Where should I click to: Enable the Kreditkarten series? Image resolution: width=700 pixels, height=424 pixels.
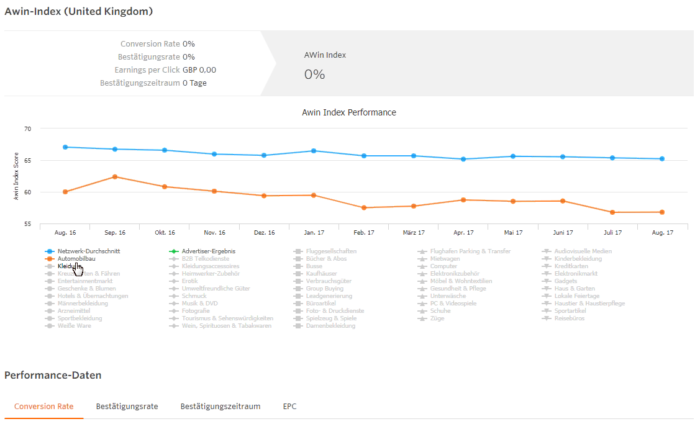pos(565,266)
